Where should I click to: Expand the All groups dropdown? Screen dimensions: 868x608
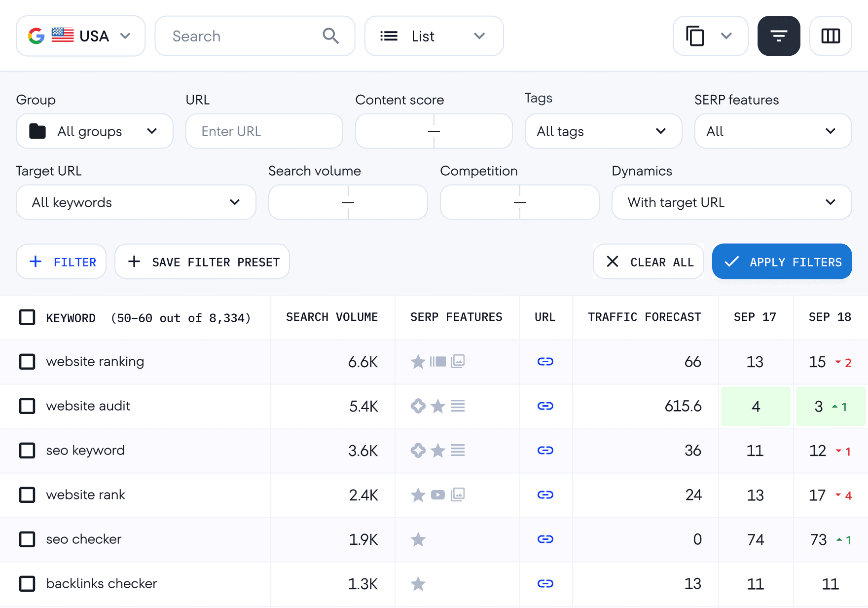94,131
